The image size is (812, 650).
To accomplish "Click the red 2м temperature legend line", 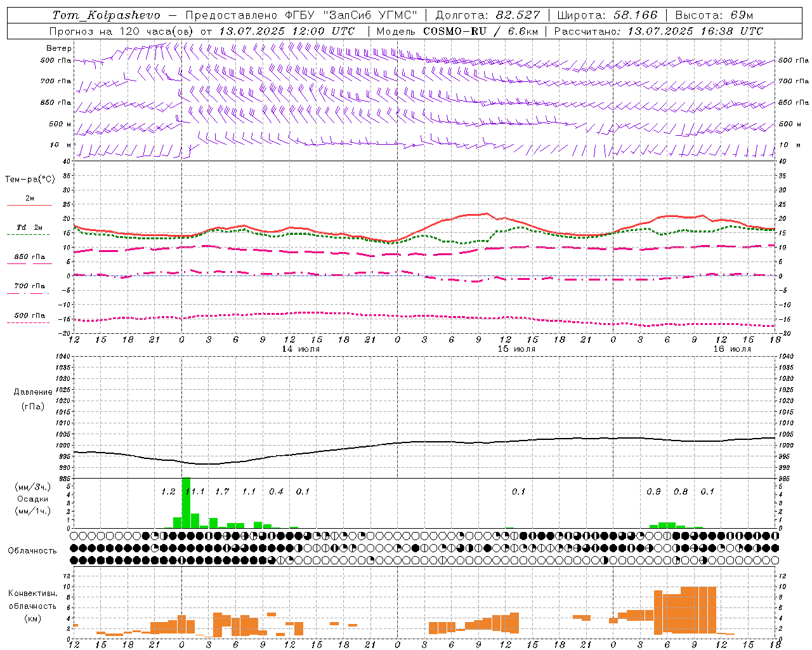I will [x=29, y=205].
